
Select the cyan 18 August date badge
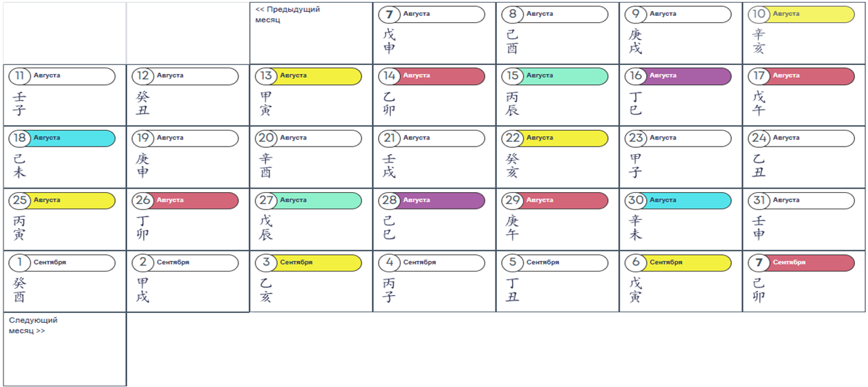[x=62, y=138]
